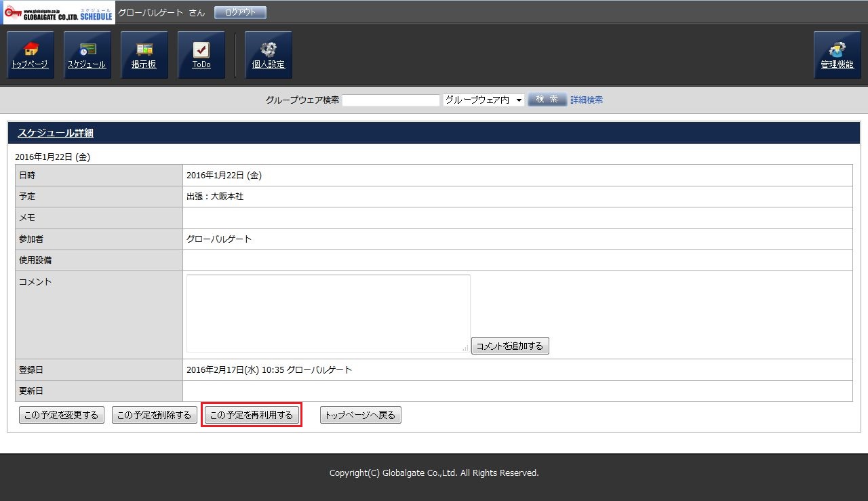Open the 個人設定 gear icon
This screenshot has width=868, height=501.
[x=269, y=55]
